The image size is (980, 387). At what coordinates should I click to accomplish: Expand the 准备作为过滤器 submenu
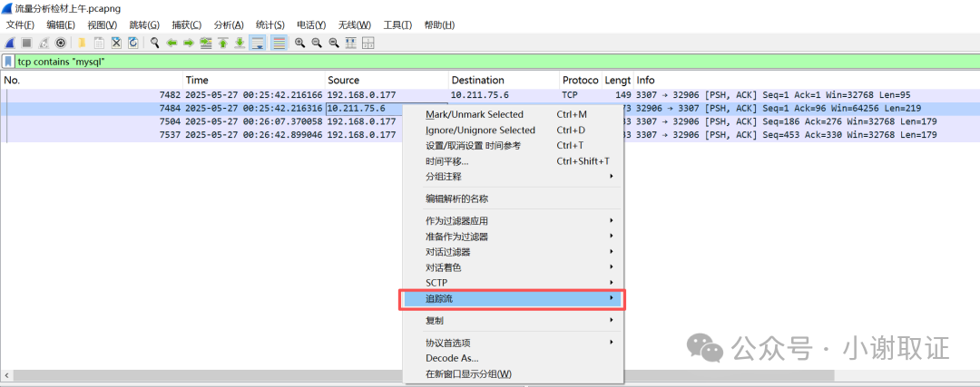click(513, 237)
